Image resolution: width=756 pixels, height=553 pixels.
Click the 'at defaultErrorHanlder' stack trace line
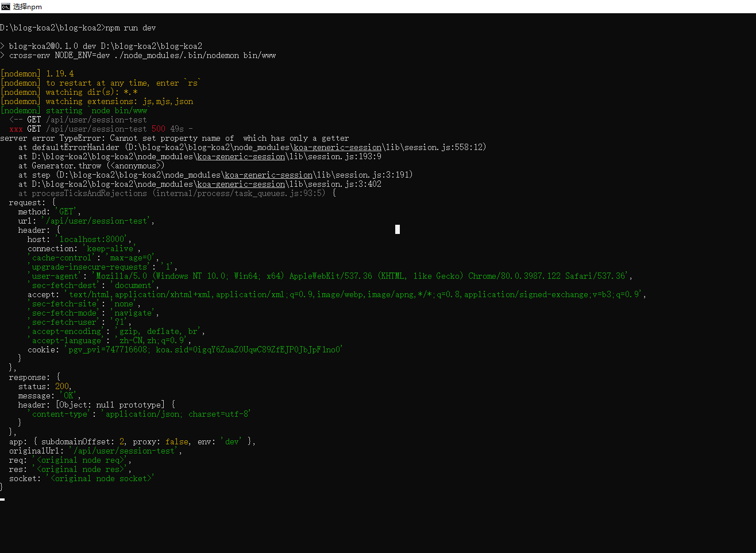pyautogui.click(x=252, y=147)
